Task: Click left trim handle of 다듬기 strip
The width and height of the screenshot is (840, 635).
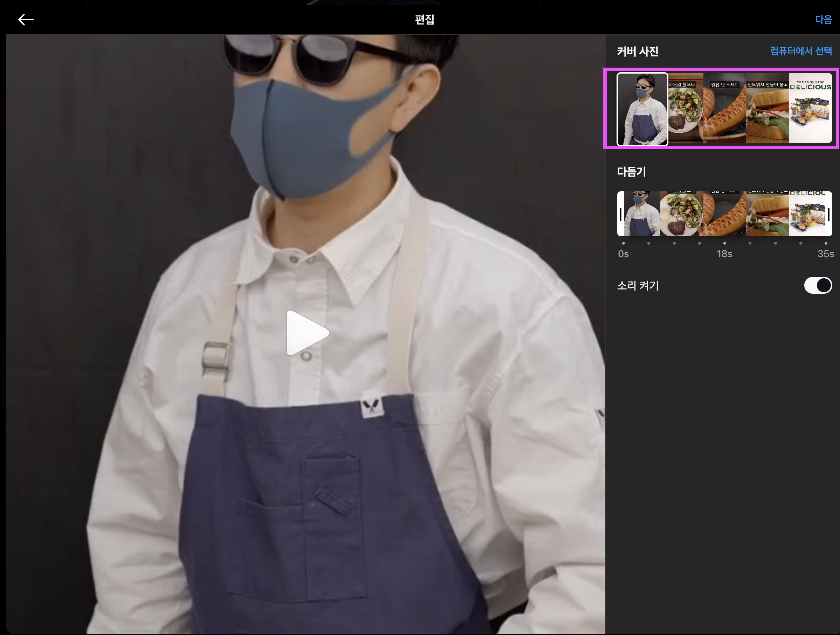Action: (620, 214)
